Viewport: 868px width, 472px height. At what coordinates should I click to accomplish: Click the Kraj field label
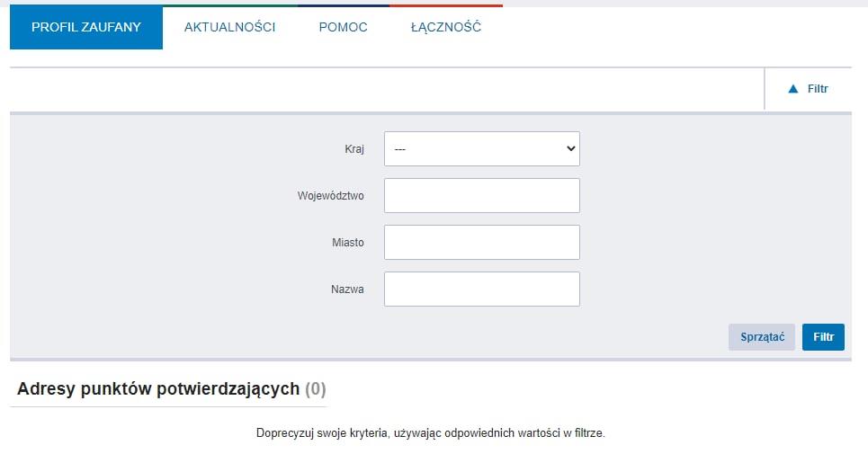tap(353, 149)
